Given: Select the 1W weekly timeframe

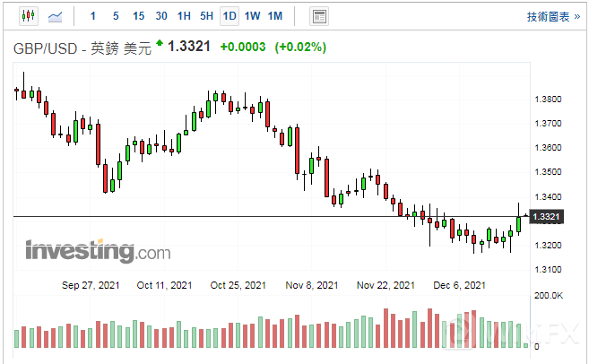Looking at the screenshot, I should (253, 16).
